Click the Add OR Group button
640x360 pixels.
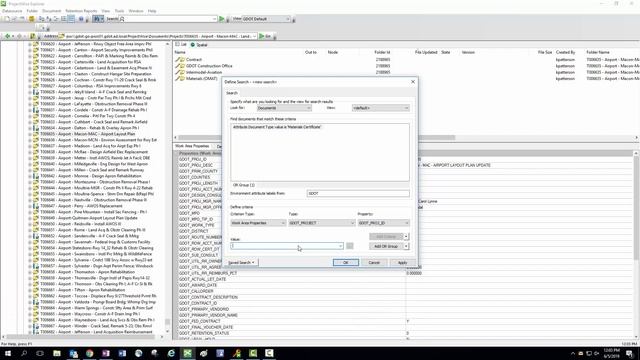386,246
